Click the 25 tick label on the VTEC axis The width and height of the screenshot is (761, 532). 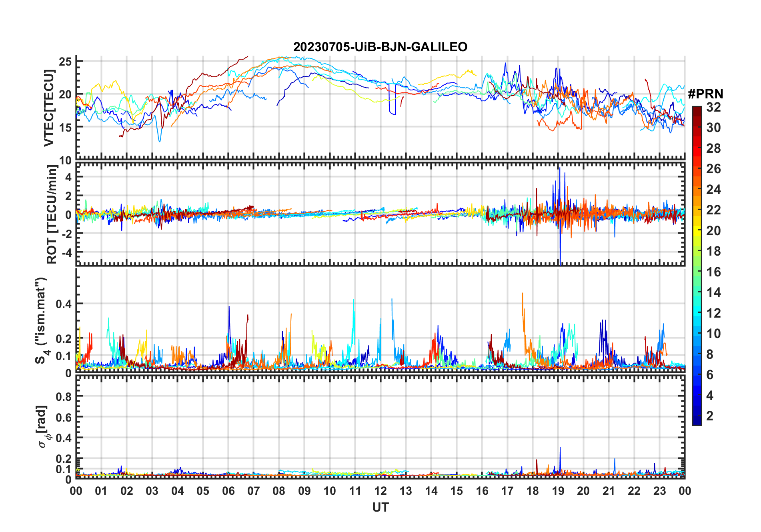point(65,61)
